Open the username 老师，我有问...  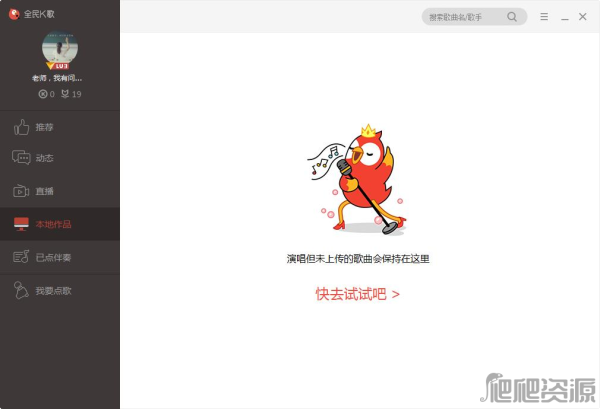pyautogui.click(x=57, y=78)
